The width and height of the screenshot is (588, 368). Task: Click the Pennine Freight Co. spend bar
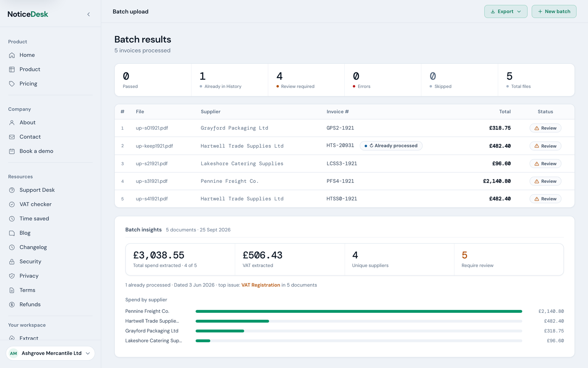pos(359,312)
